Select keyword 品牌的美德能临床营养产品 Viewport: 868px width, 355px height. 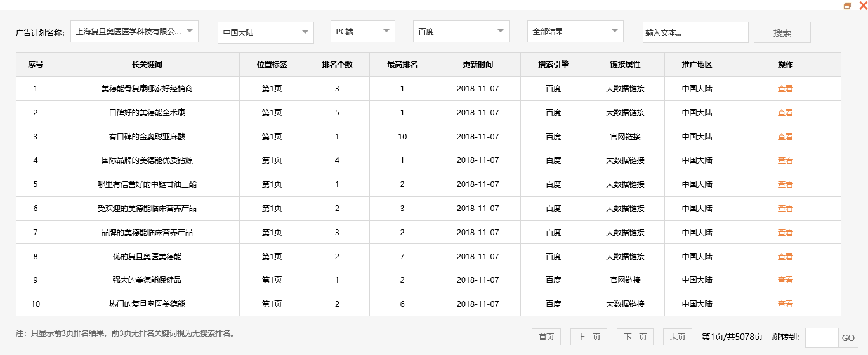point(147,233)
